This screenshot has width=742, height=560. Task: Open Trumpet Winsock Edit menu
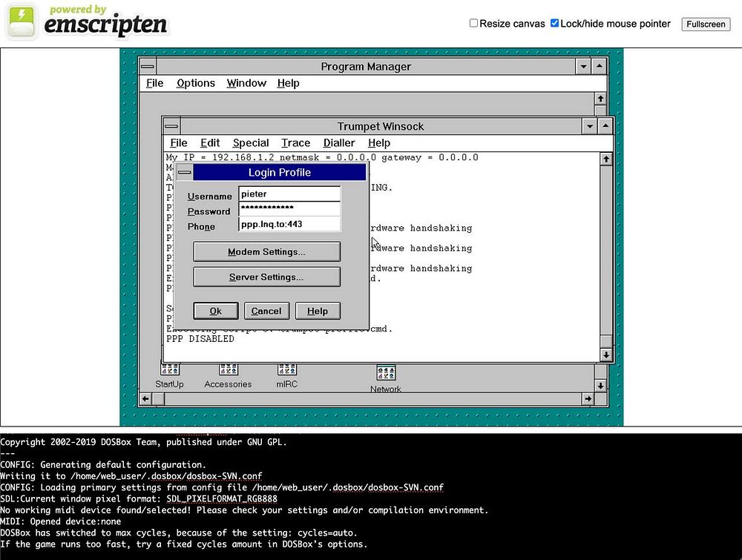(210, 143)
